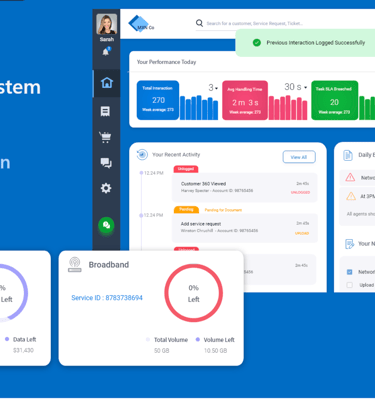Click the pink handling time bar chart
The image size is (375, 399).
pyautogui.click(x=288, y=107)
